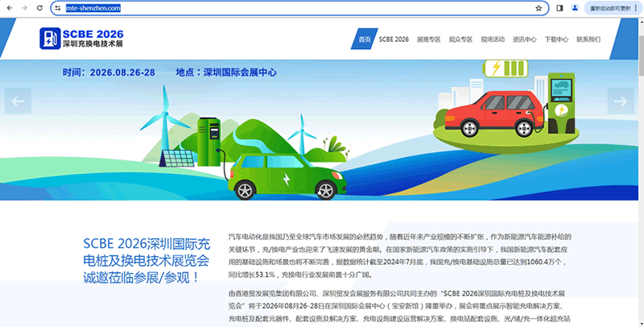Image resolution: width=644 pixels, height=327 pixels.
Task: Open the 展商专区 menu
Action: click(x=429, y=39)
